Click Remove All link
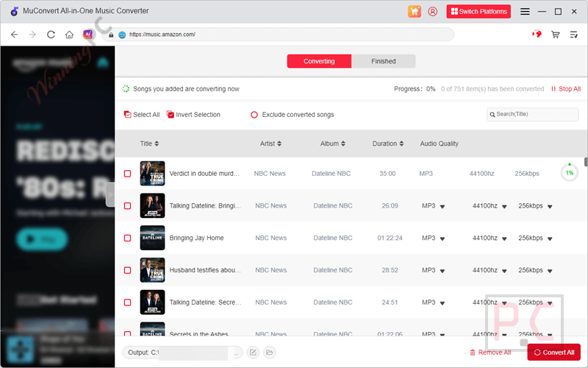The image size is (588, 368). point(490,353)
